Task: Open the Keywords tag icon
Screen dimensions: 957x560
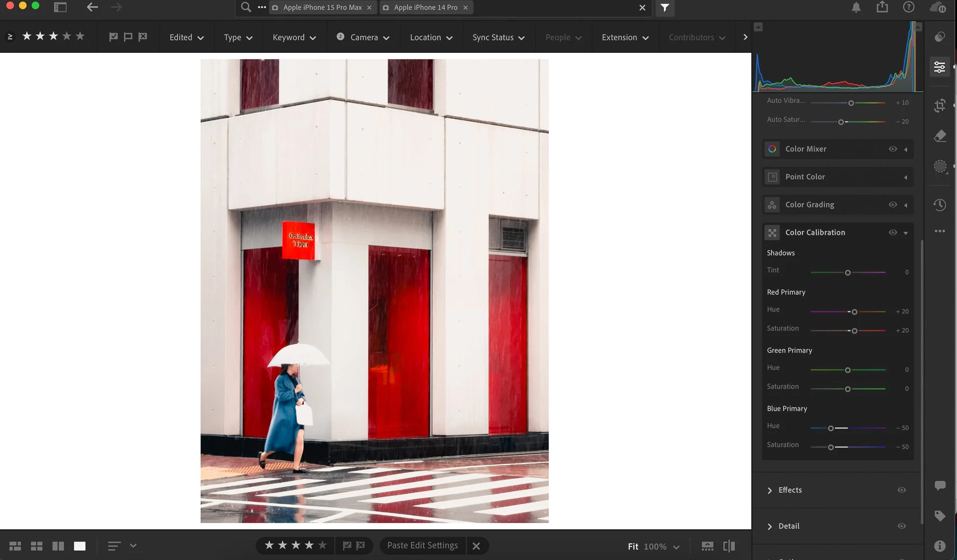Action: coord(940,516)
